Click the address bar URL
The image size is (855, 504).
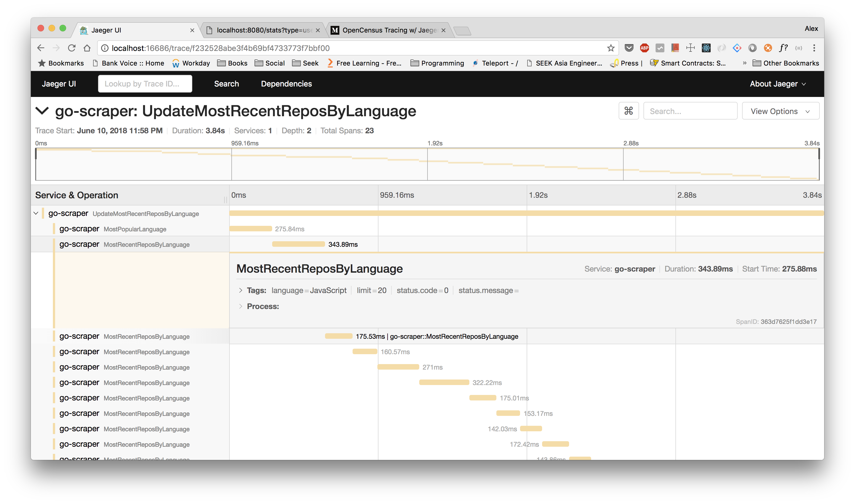click(221, 48)
